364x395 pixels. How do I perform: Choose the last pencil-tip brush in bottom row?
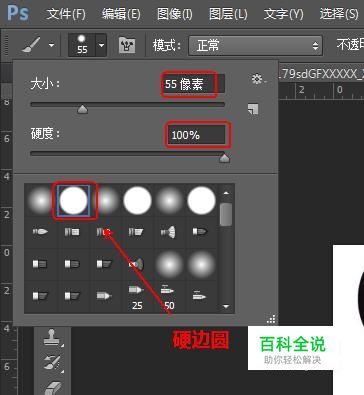pos(200,295)
